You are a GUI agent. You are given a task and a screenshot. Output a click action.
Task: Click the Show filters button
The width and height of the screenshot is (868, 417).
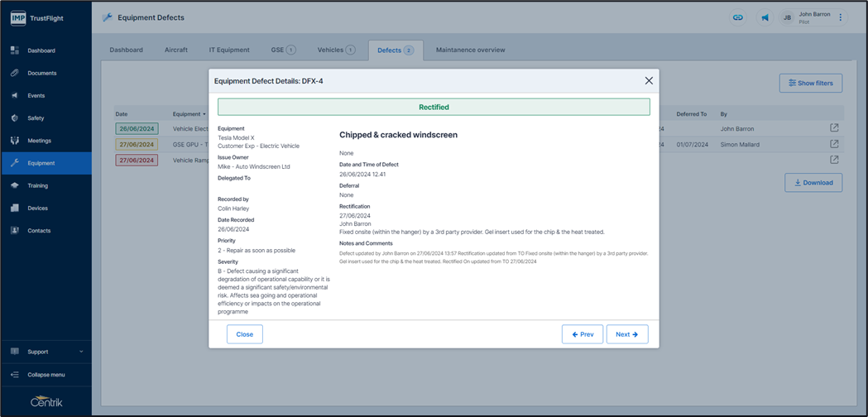tap(811, 83)
